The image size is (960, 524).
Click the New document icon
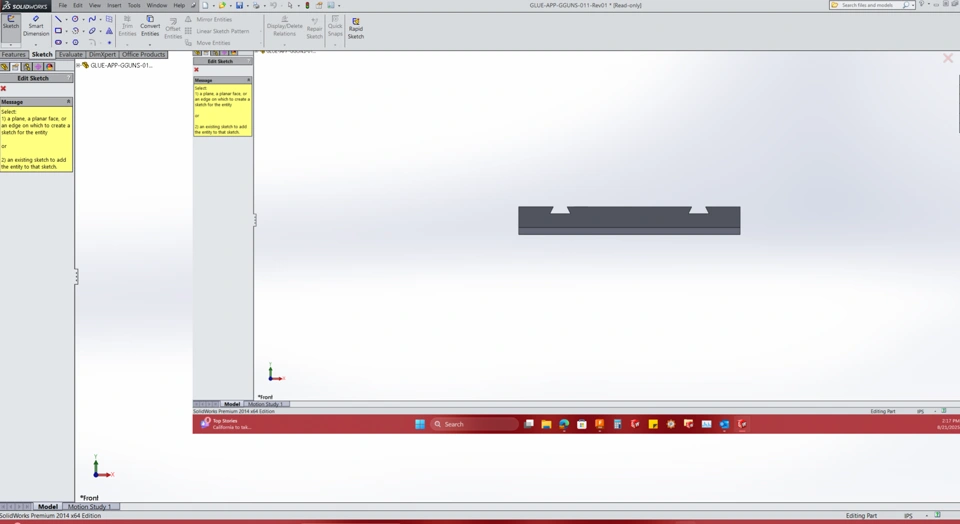[x=205, y=5]
